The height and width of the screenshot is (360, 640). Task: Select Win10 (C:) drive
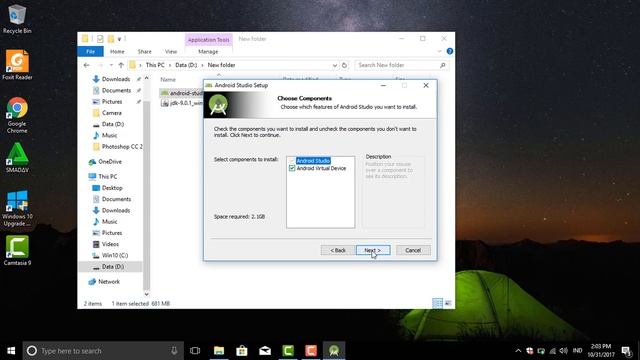coord(115,255)
